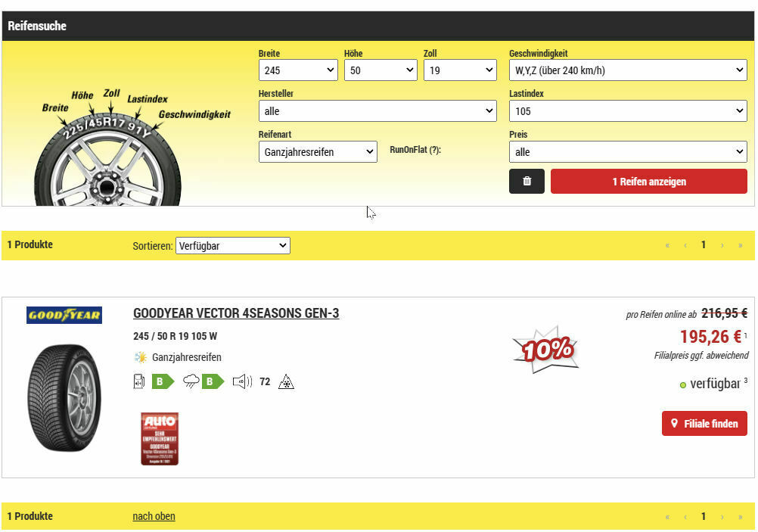The width and height of the screenshot is (758, 532).
Task: Click the Goodyear tyre product image
Action: 64,397
